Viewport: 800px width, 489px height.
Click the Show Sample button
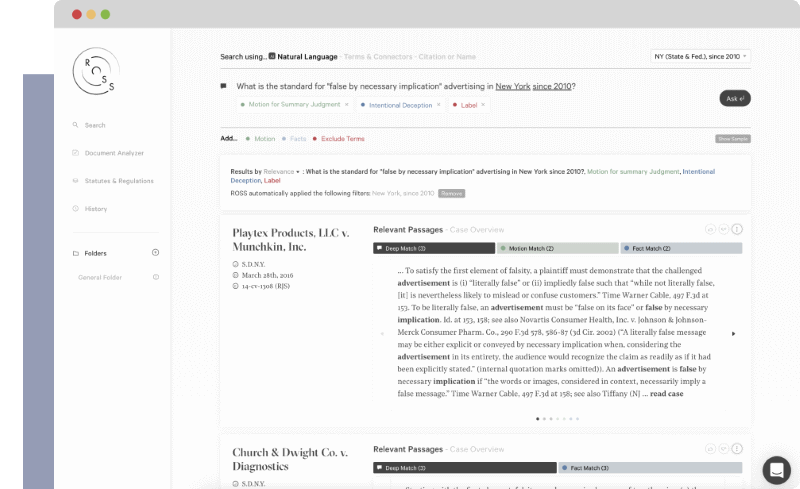(733, 138)
